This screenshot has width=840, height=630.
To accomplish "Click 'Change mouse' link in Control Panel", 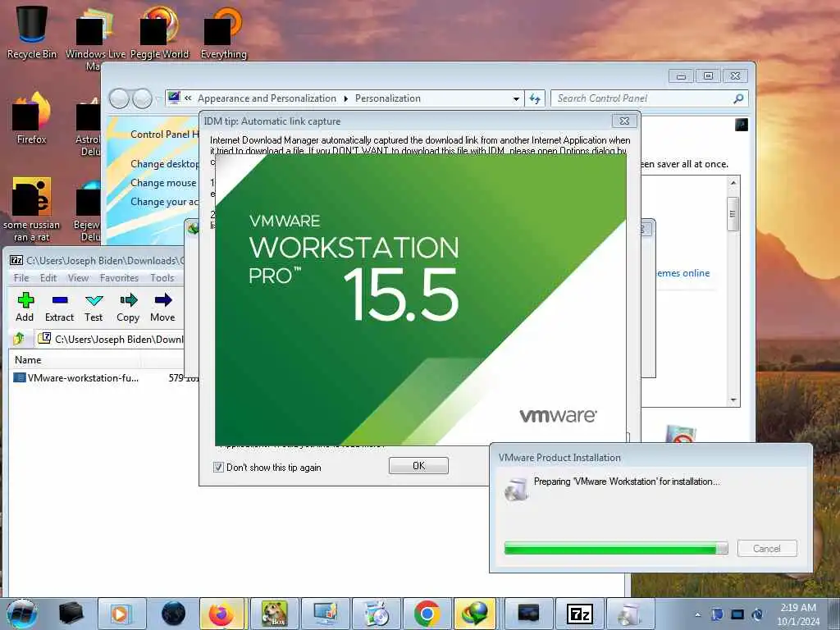I will click(x=163, y=183).
